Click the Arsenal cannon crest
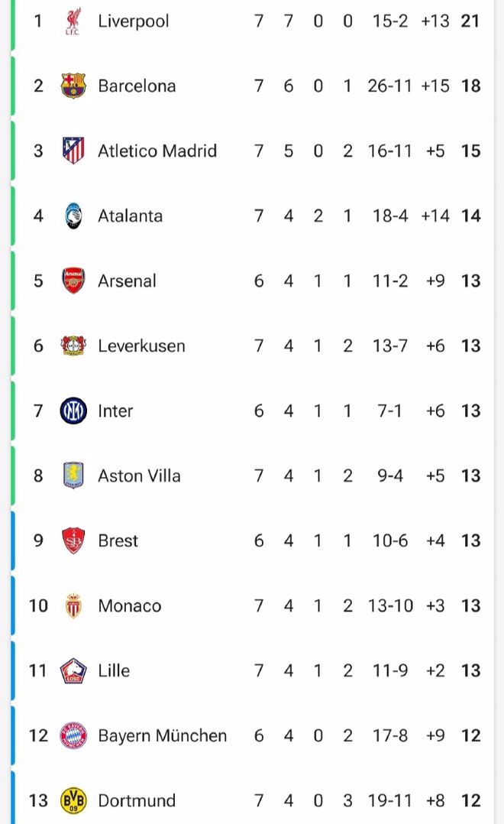Screen dimensions: 504x824 click(73, 281)
